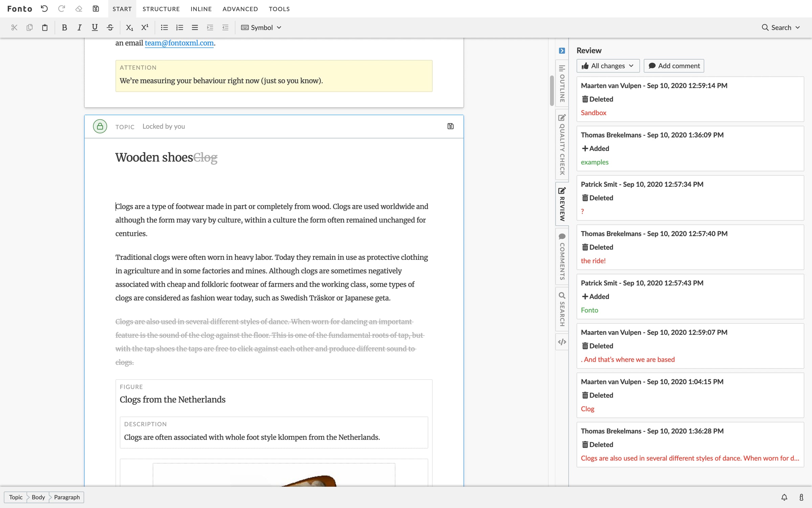Click the simple list icon
The width and height of the screenshot is (812, 508).
pos(195,27)
